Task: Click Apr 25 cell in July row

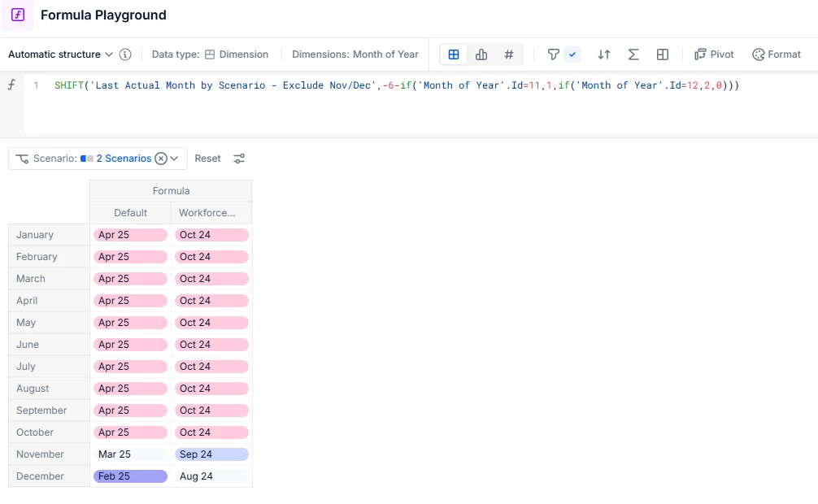Action: coord(130,367)
